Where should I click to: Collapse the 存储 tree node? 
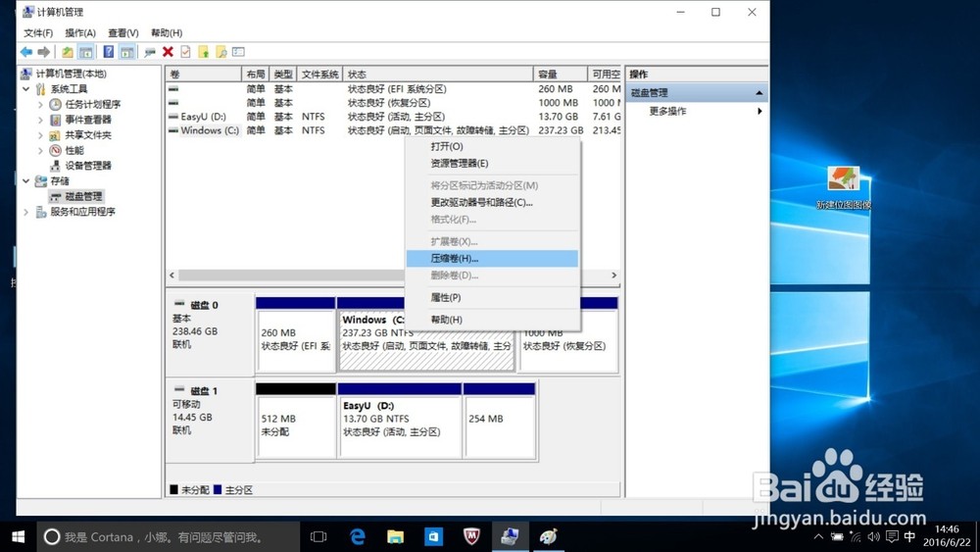coord(26,180)
